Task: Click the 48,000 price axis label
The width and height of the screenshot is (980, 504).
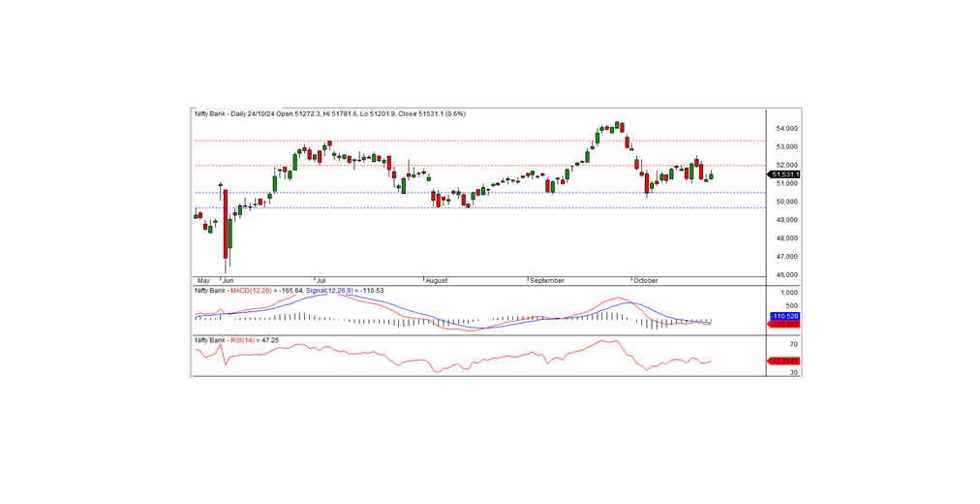Action: pyautogui.click(x=785, y=238)
